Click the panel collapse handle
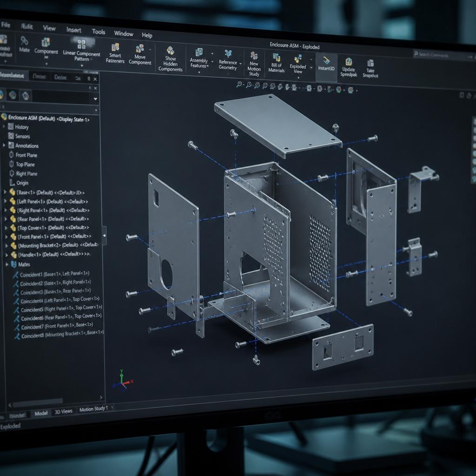 click(x=104, y=236)
